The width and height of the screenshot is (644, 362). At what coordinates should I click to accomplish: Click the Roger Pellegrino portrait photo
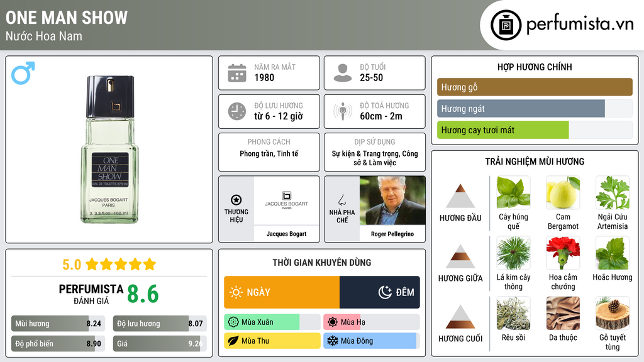392,200
